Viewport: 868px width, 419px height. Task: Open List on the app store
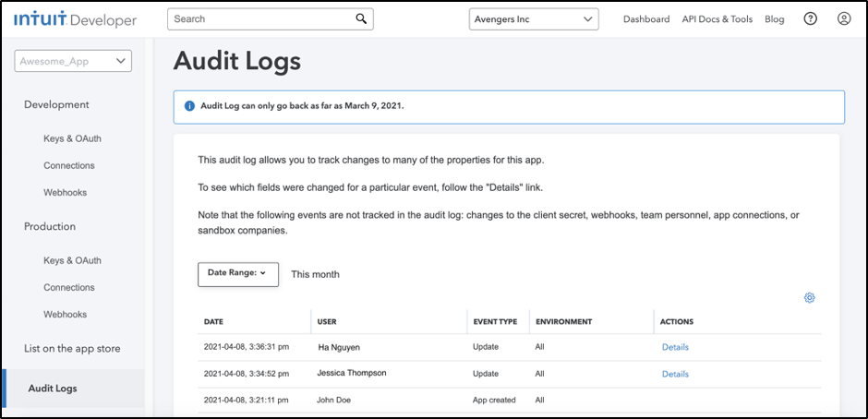pos(72,349)
